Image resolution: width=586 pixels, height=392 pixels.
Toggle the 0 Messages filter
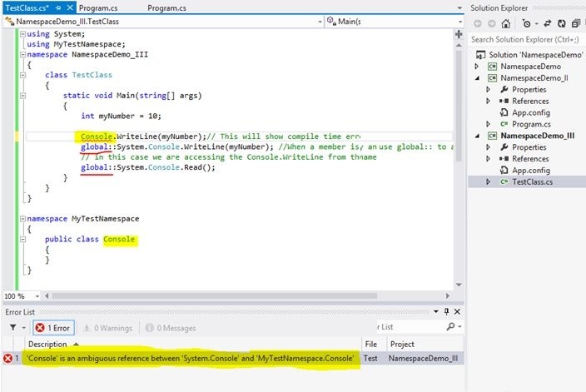click(x=169, y=328)
